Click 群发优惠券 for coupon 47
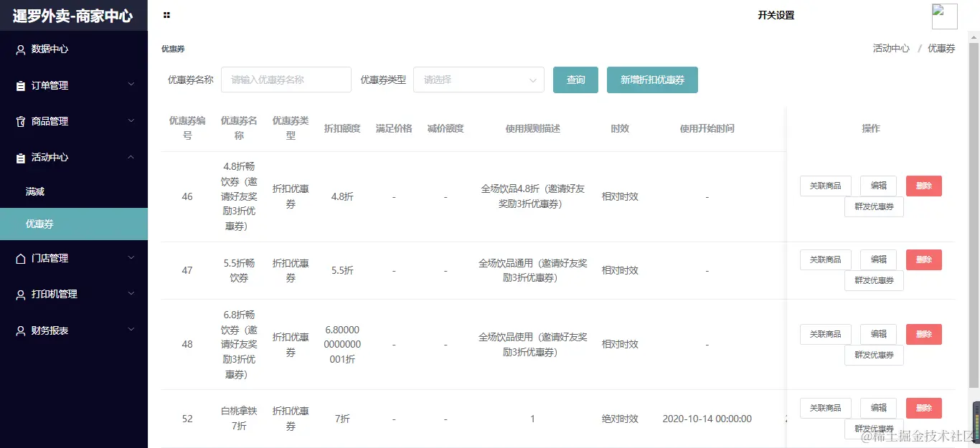This screenshot has height=448, width=980. tap(874, 280)
